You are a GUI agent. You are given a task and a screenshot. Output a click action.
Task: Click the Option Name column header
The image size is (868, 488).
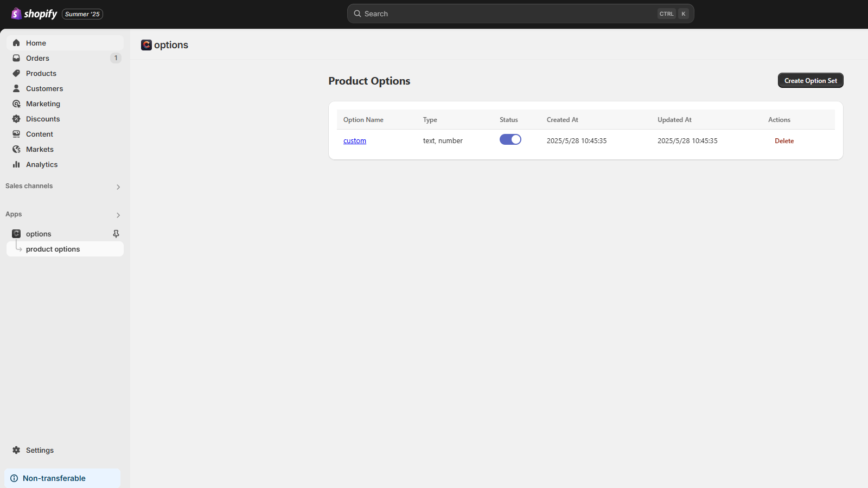coord(363,120)
